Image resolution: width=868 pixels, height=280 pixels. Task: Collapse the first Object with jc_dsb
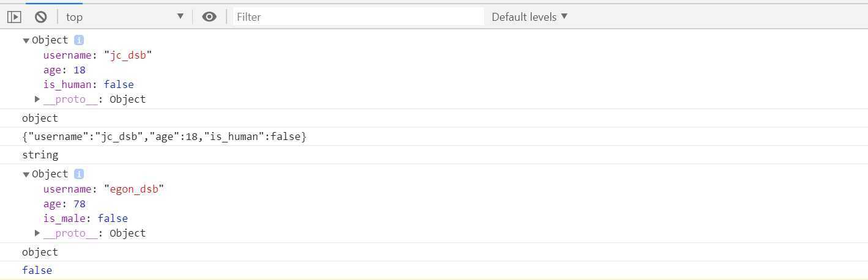(26, 40)
